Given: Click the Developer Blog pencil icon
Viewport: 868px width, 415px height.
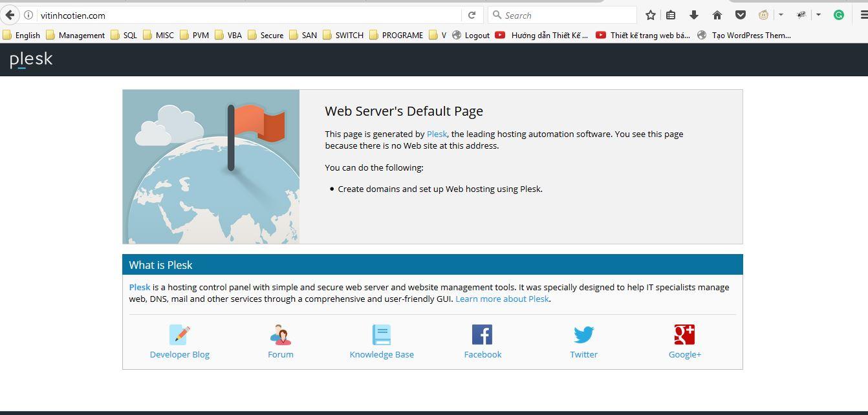Looking at the screenshot, I should click(180, 335).
